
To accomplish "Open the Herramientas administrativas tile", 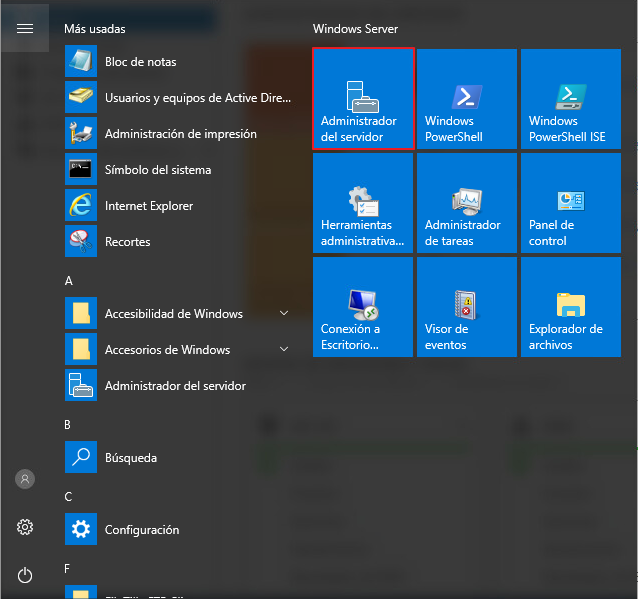I will (363, 203).
